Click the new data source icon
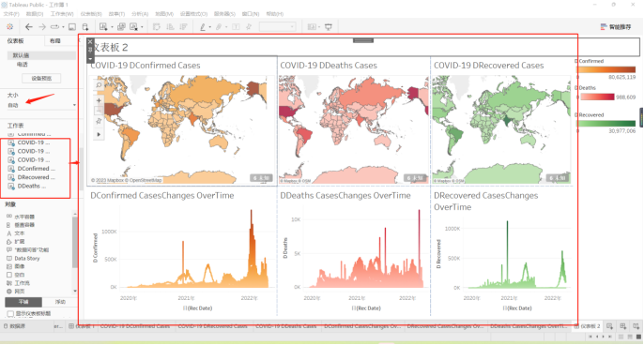Screen dimensions: 644x345 pos(85,27)
